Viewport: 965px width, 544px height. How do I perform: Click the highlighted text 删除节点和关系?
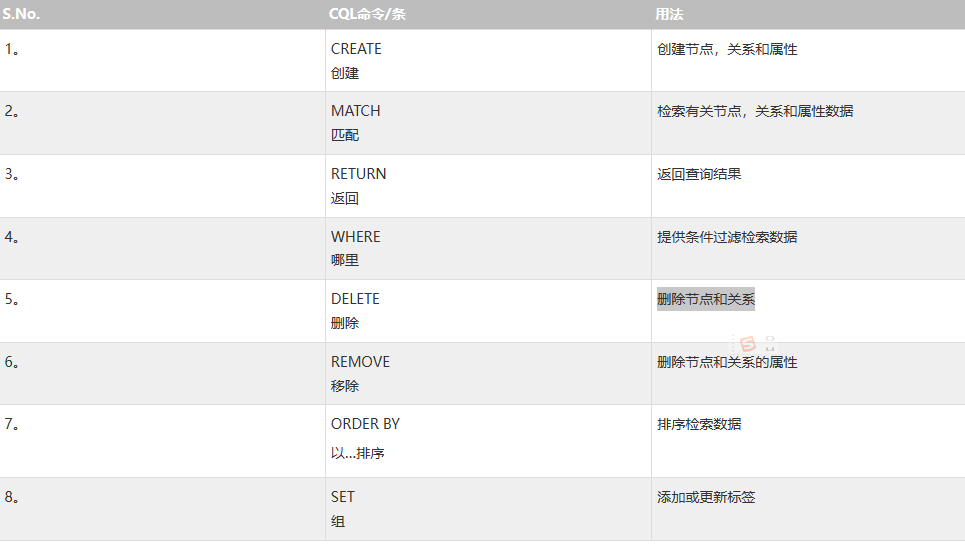click(705, 299)
